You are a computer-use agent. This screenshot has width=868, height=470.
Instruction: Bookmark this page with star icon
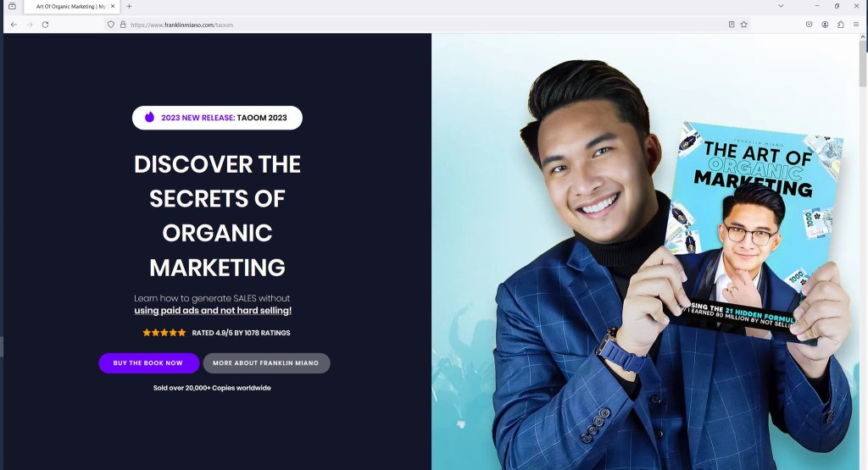[744, 25]
